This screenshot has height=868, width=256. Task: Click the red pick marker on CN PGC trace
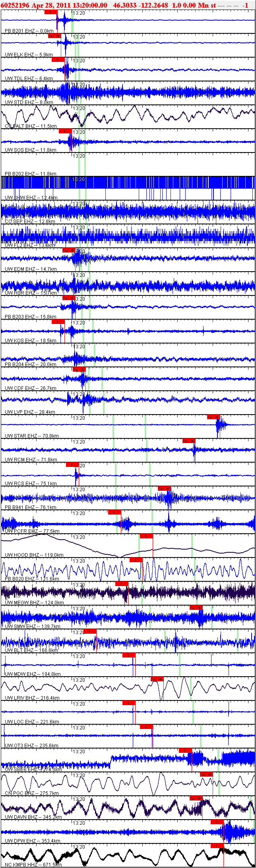[x=206, y=774]
